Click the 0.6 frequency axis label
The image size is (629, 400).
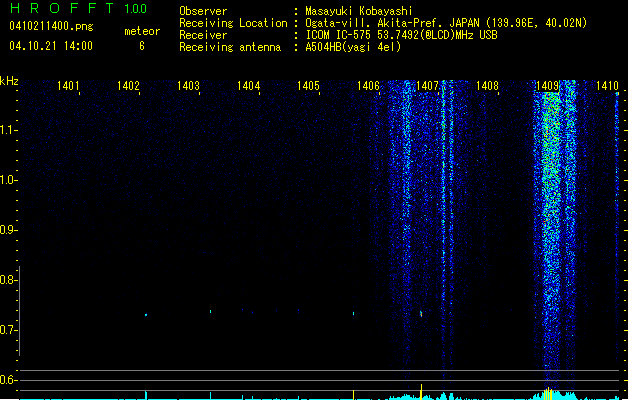tap(7, 380)
